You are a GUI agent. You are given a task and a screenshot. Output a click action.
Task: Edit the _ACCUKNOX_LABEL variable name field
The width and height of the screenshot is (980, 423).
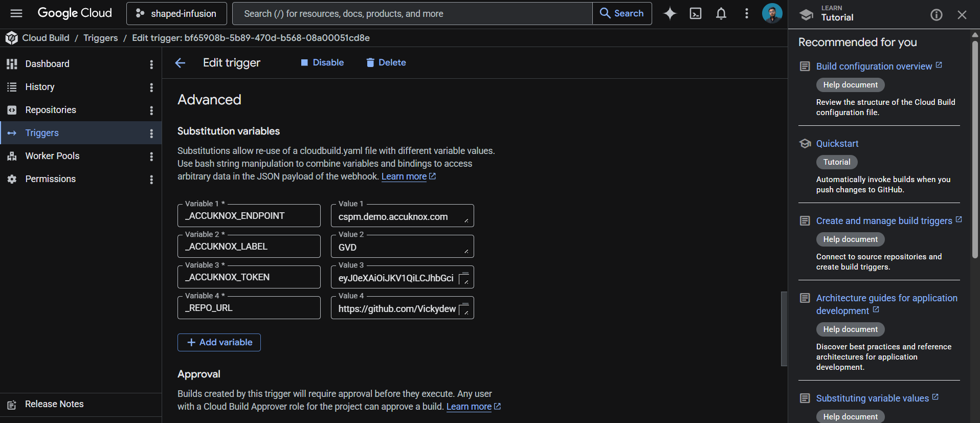pos(249,247)
